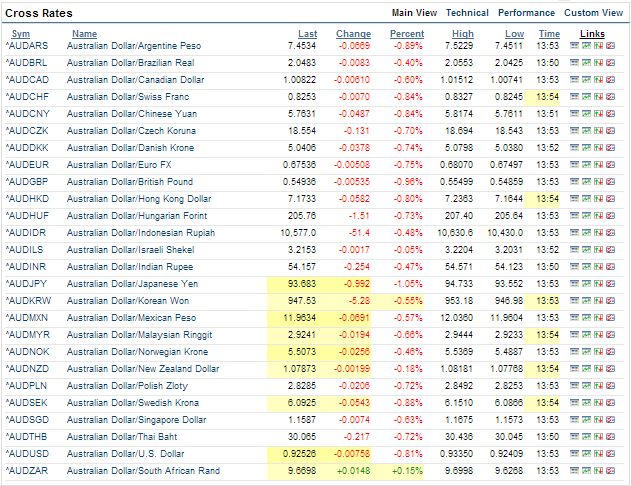Click red-green arrows icon in ^AUDCAD row

598,79
